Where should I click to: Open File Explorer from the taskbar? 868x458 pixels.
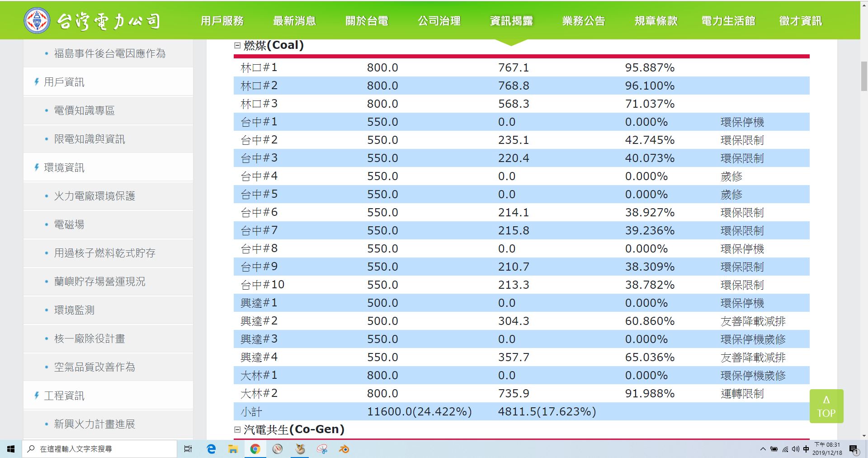(x=233, y=449)
